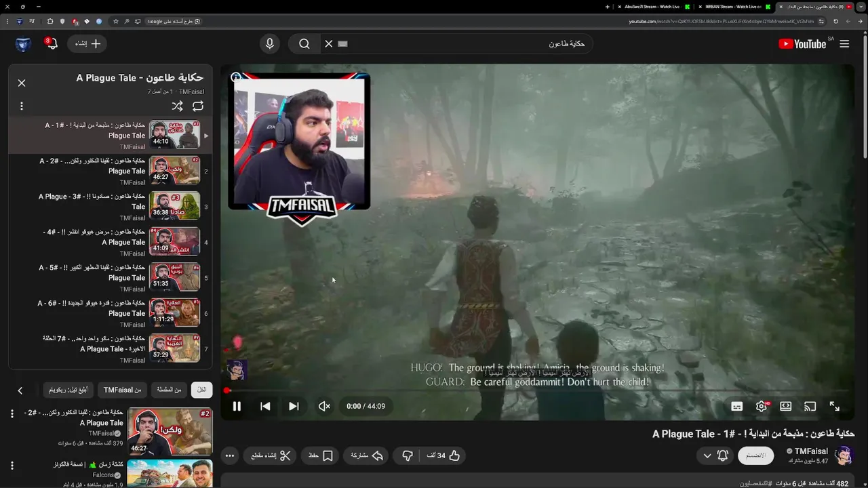Open playlist three-dot options menu
Screen dimensions: 868x488
(x=22, y=106)
